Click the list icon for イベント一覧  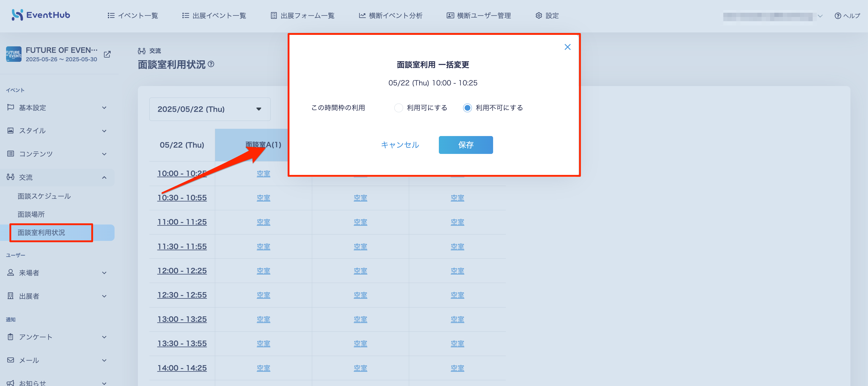pos(111,15)
